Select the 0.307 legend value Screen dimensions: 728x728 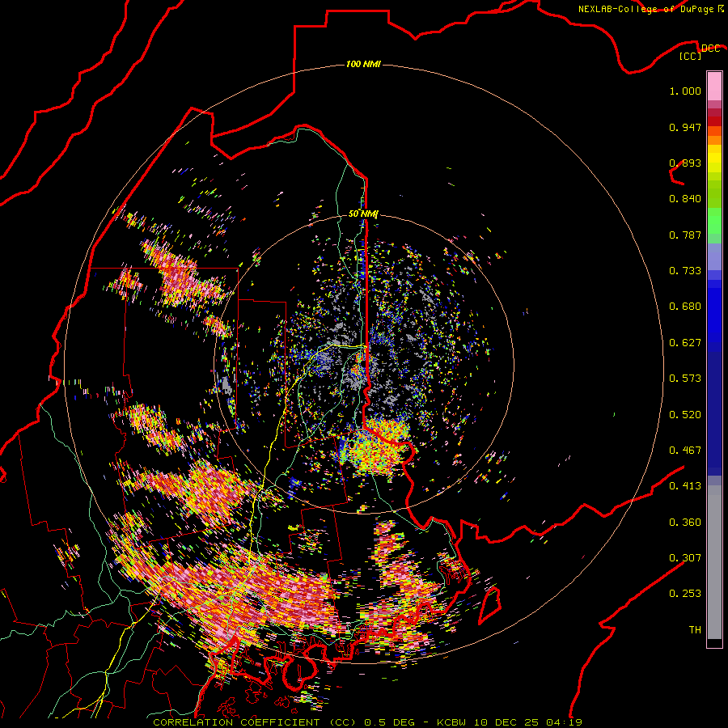pos(685,557)
